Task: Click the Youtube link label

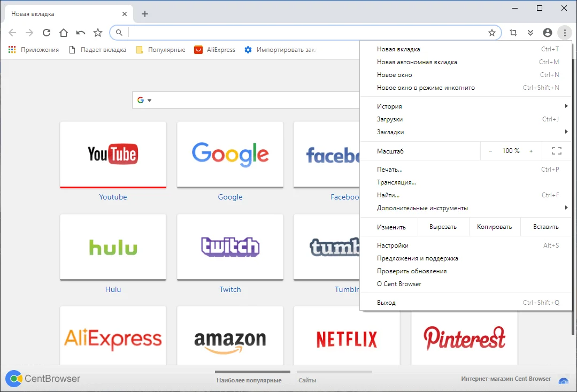Action: click(x=113, y=197)
